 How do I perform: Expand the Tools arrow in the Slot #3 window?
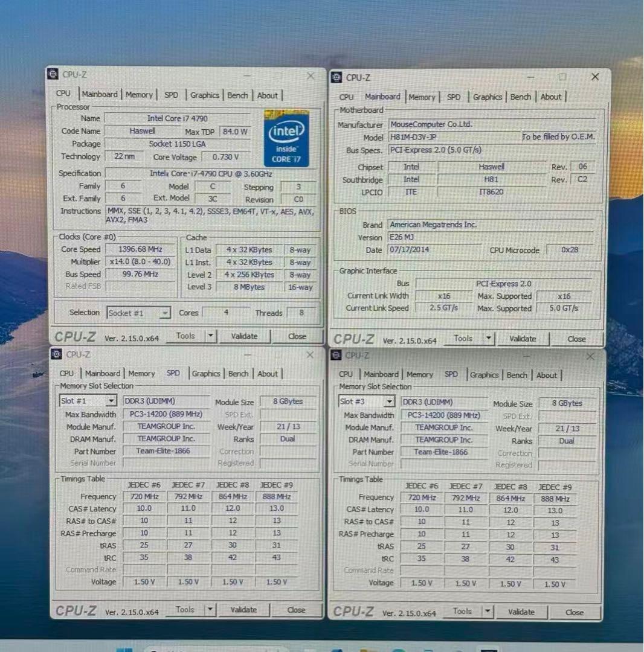pyautogui.click(x=488, y=612)
